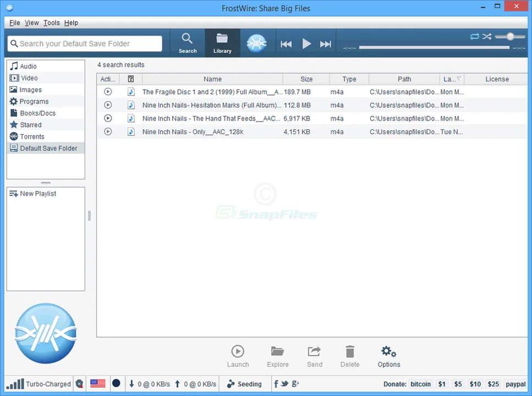
Task: Play Nine Inch Nails - Only row
Action: tap(108, 131)
